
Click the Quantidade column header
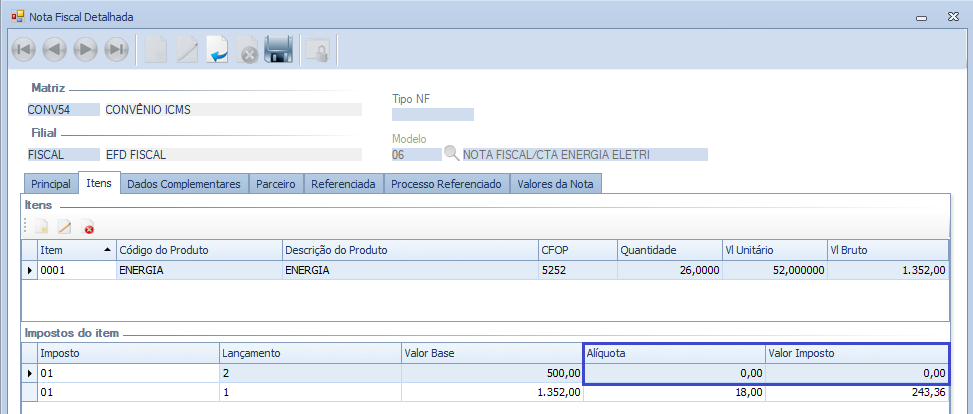[670, 250]
